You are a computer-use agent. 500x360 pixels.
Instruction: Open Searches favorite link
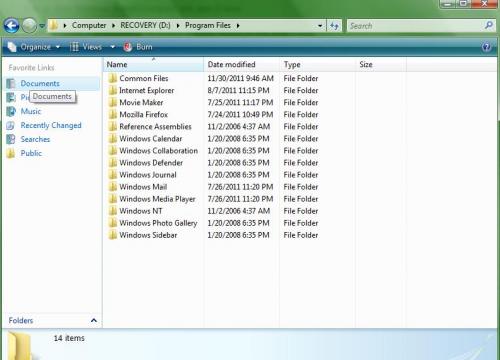(35, 139)
